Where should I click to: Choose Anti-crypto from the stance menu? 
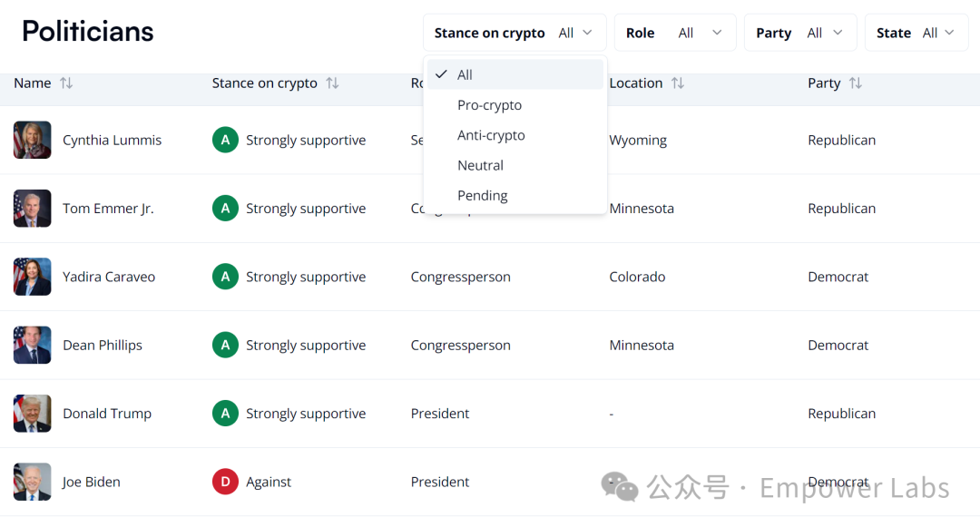[x=491, y=135]
